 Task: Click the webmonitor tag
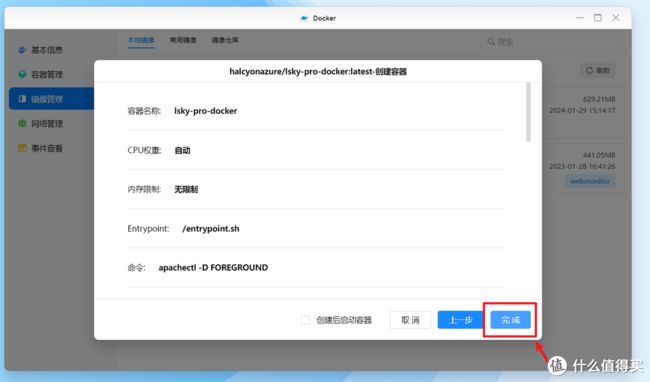click(589, 181)
